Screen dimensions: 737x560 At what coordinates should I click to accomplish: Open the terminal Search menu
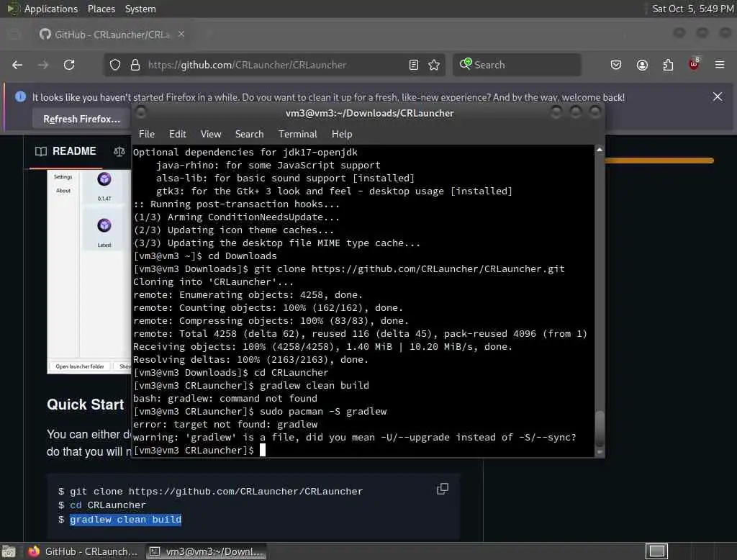coord(249,134)
